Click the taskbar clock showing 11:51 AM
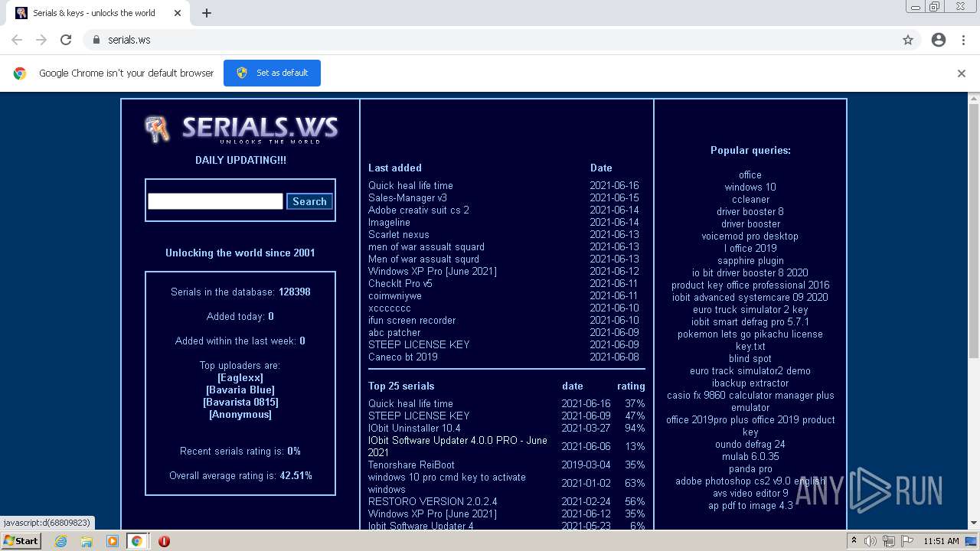The height and width of the screenshot is (551, 980). (x=942, y=541)
